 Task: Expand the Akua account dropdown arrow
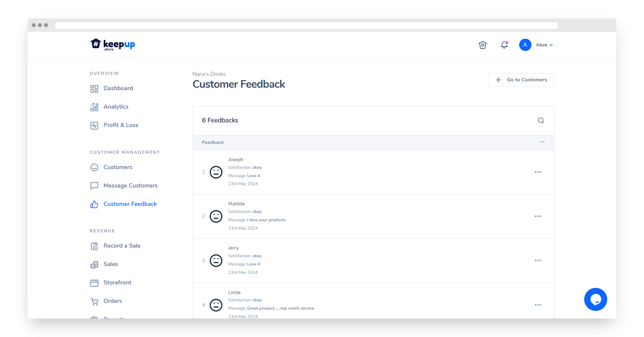[x=551, y=45]
